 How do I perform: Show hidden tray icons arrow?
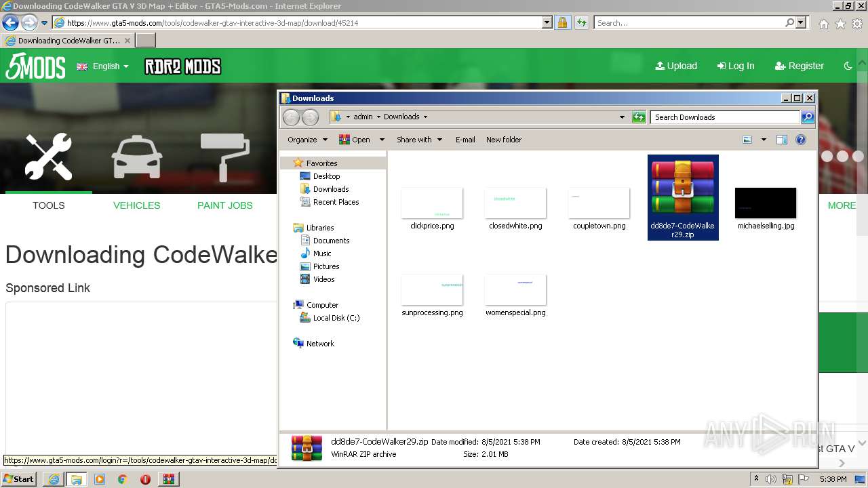pos(756,479)
